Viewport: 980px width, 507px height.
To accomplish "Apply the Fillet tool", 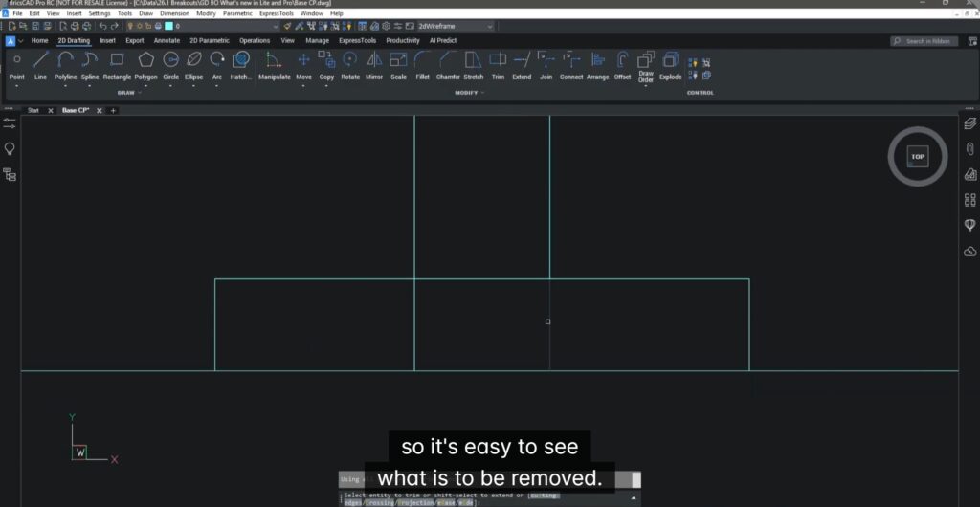I will click(422, 66).
